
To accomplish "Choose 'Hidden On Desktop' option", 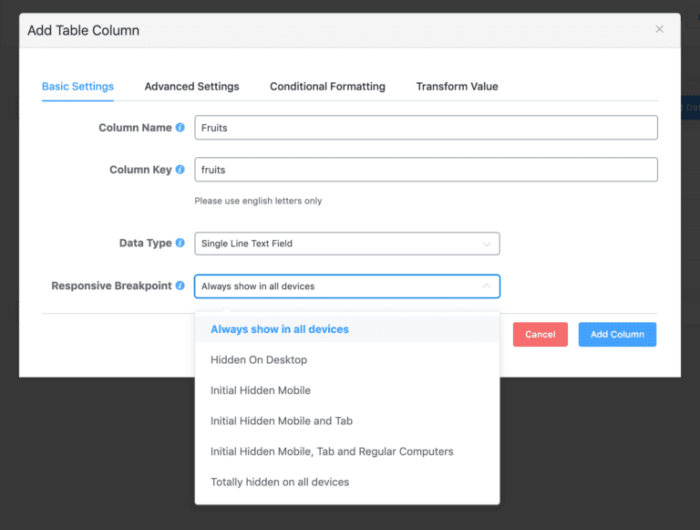I will point(258,360).
